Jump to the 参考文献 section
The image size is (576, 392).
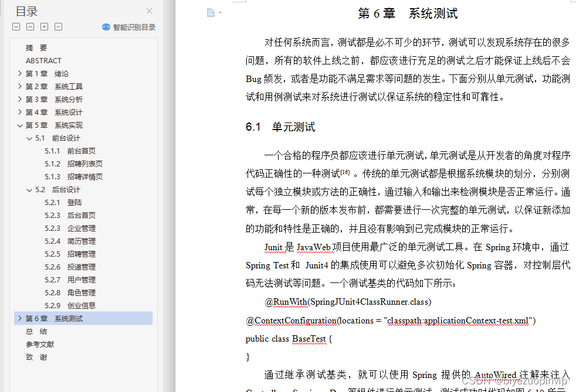coord(40,345)
